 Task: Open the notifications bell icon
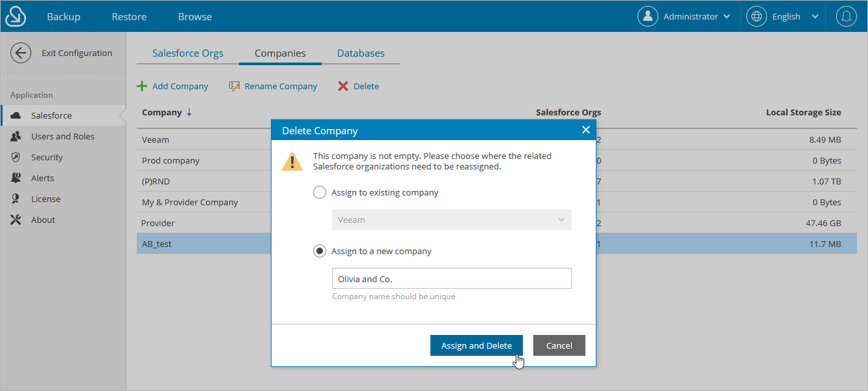[x=847, y=16]
